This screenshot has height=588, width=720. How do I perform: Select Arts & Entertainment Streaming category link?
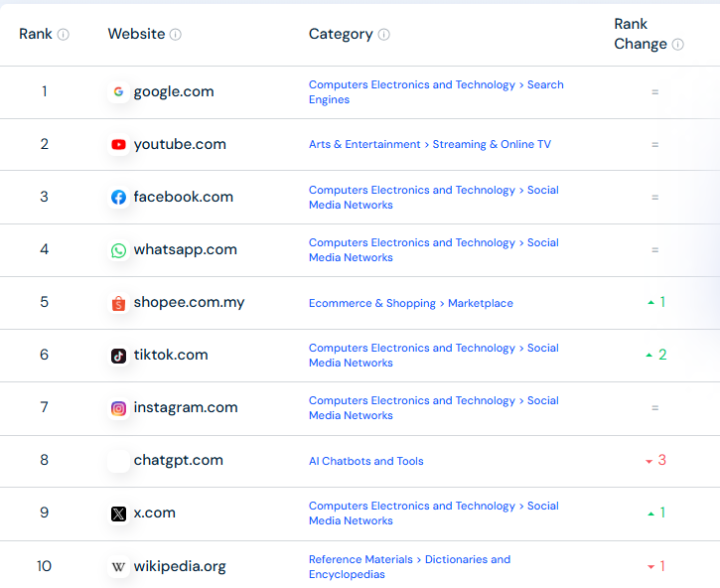tap(429, 144)
